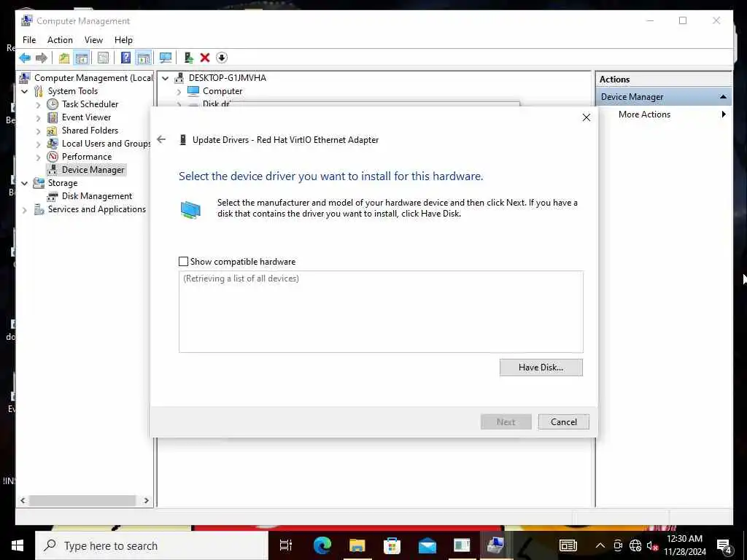Launch Microsoft Edge from taskbar
The height and width of the screenshot is (560, 747).
pos(322,545)
